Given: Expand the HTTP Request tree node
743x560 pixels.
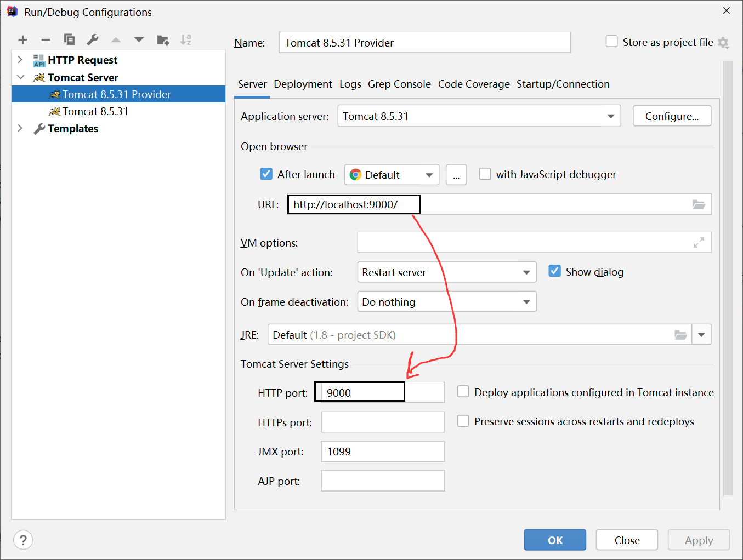Looking at the screenshot, I should [x=20, y=60].
